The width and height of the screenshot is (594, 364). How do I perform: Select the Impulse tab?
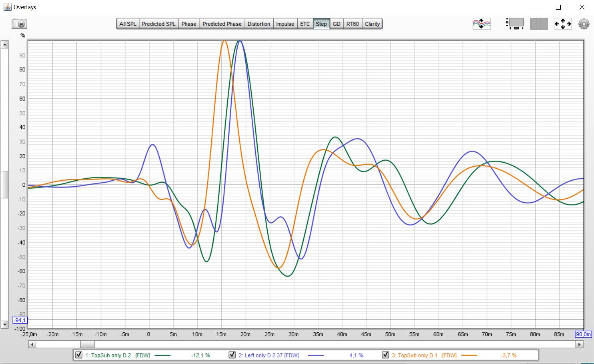point(285,24)
